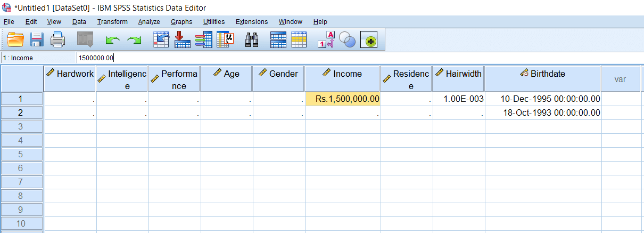
Task: Open a data document with folder icon
Action: 16,39
